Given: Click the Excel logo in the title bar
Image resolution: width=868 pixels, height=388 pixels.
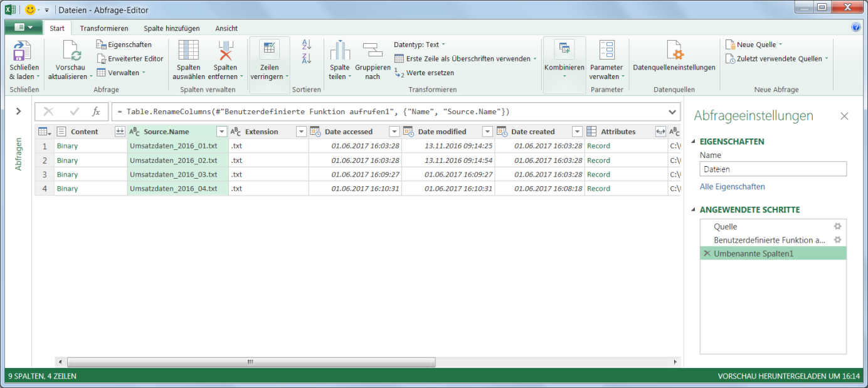Looking at the screenshot, I should 11,10.
